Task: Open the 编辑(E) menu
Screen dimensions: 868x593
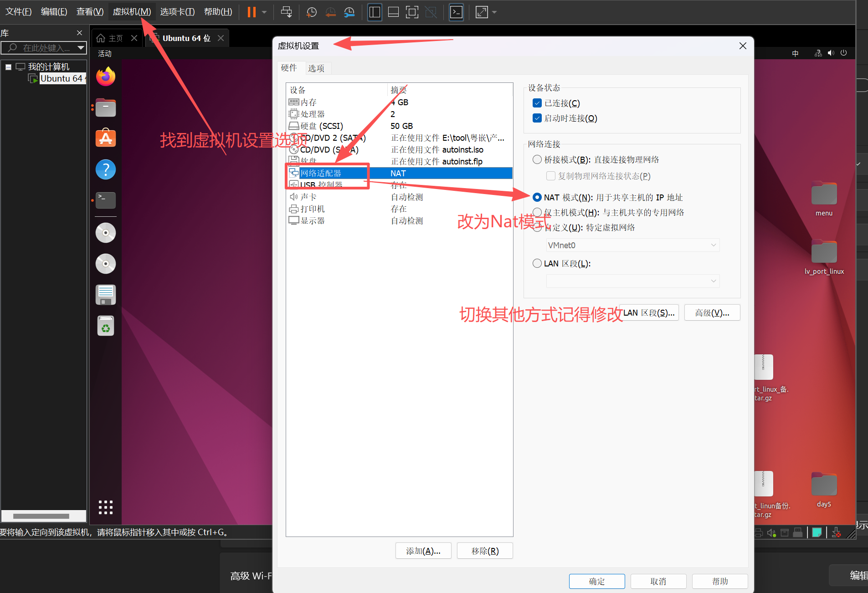Action: point(54,12)
